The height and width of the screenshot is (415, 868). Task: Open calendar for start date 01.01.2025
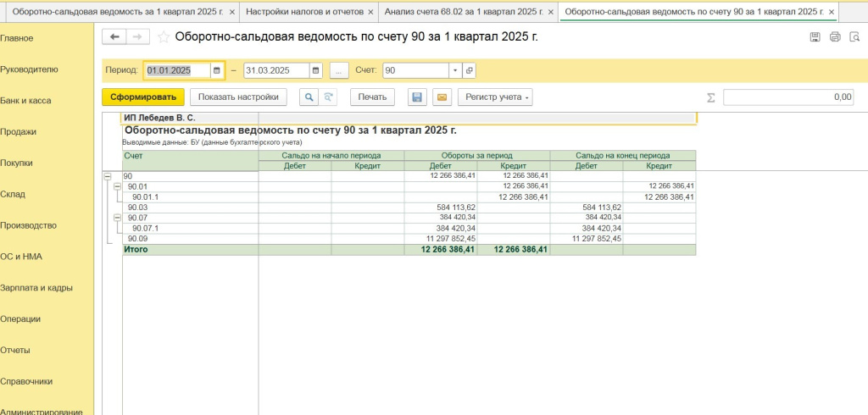point(216,70)
